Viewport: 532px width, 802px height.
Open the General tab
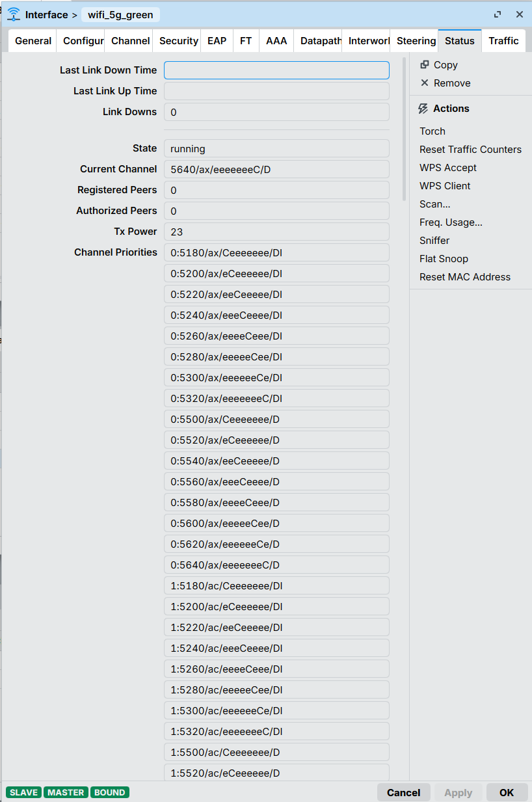tap(33, 40)
